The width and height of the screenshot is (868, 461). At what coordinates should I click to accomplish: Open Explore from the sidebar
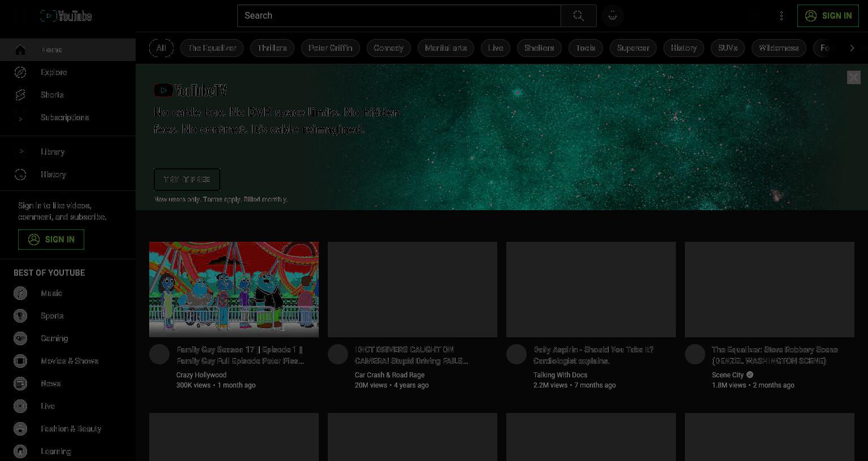click(68, 72)
